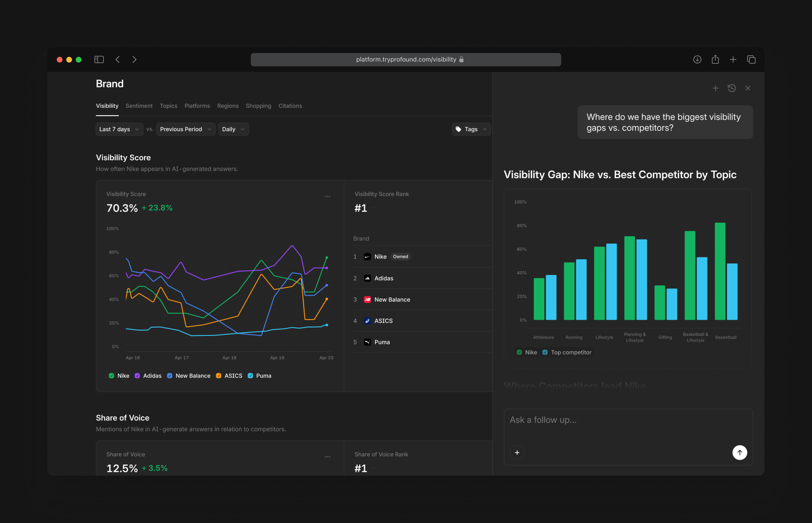Go back with the browser back arrow
The image size is (812, 523).
(117, 59)
